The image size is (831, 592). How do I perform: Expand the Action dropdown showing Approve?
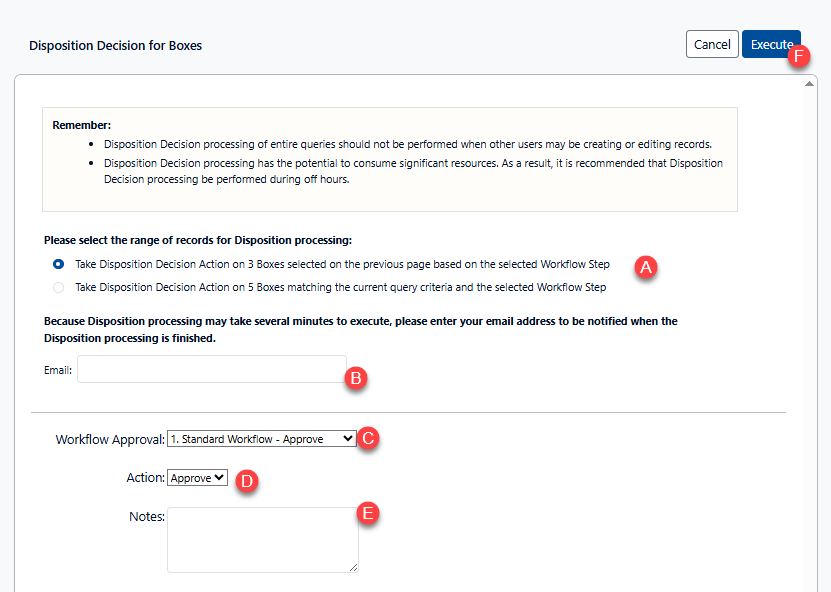click(198, 478)
